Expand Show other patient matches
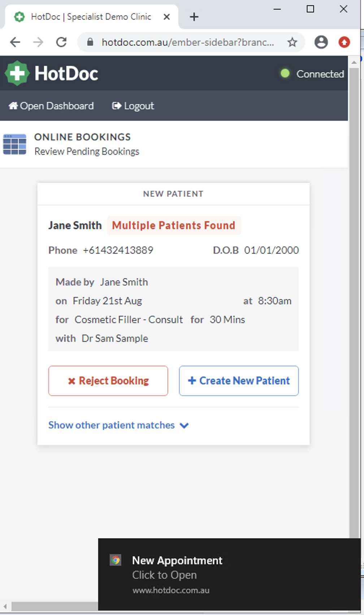The height and width of the screenshot is (615, 364). (x=118, y=425)
